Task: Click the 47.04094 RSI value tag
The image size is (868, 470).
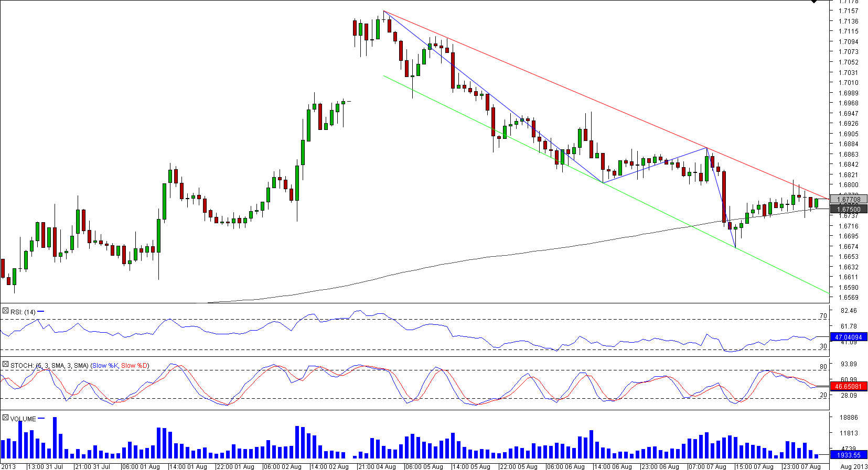Action: (849, 337)
